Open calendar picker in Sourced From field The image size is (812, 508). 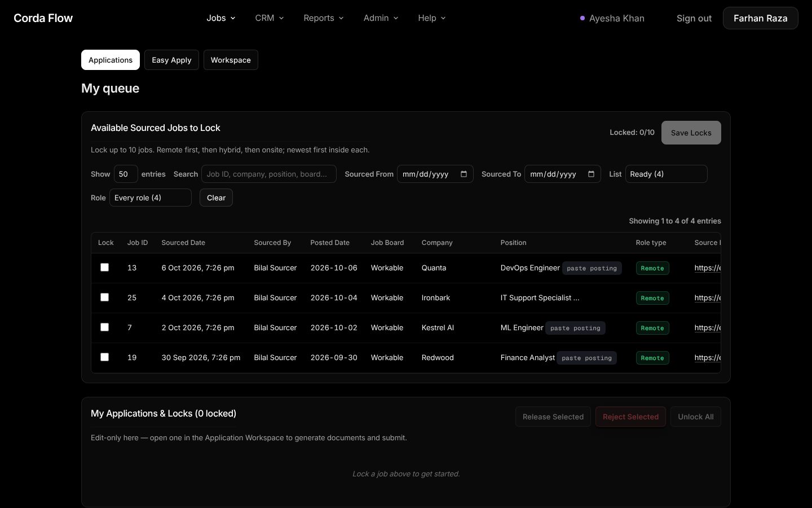pyautogui.click(x=464, y=174)
